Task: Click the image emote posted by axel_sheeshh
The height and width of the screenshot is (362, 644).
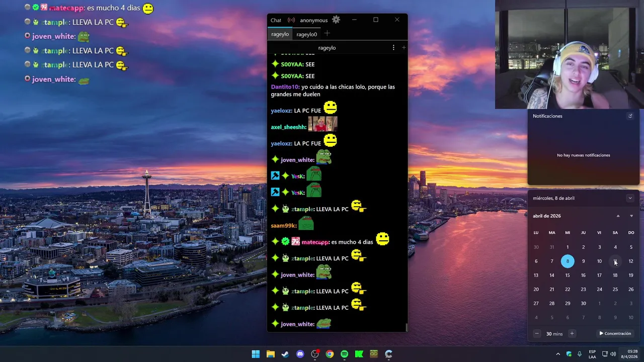Action: (323, 124)
